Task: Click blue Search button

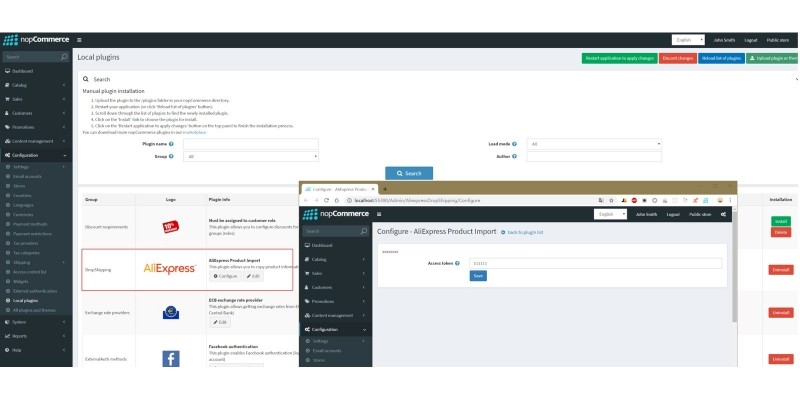Action: [x=409, y=173]
